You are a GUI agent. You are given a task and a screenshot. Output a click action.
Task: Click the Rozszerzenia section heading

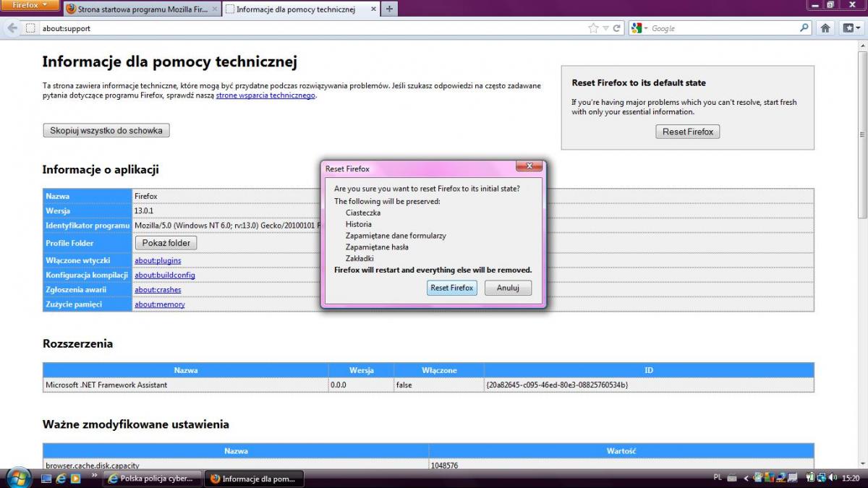[x=77, y=344]
